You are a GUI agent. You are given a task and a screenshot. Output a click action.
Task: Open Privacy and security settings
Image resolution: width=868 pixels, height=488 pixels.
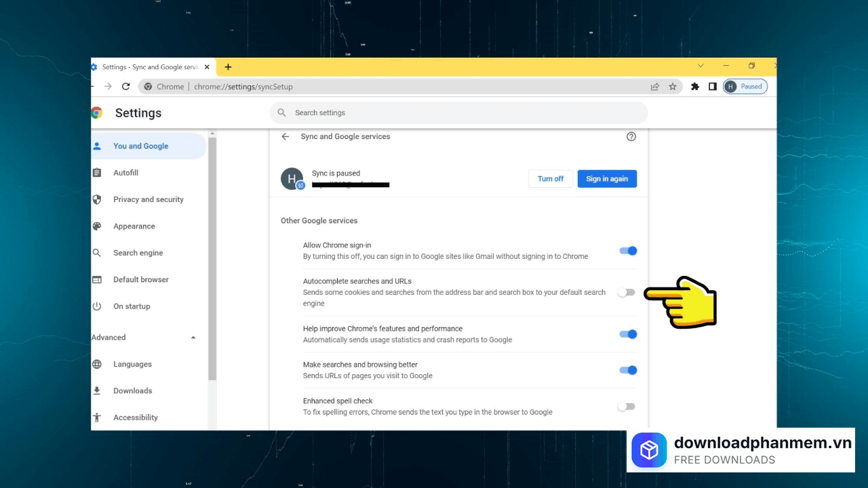(x=148, y=199)
